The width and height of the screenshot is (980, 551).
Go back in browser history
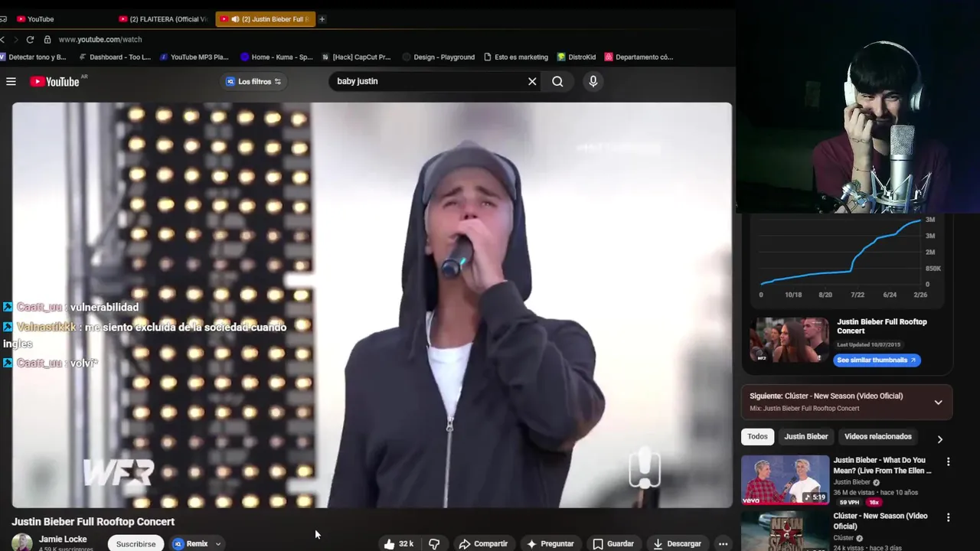tap(3, 39)
